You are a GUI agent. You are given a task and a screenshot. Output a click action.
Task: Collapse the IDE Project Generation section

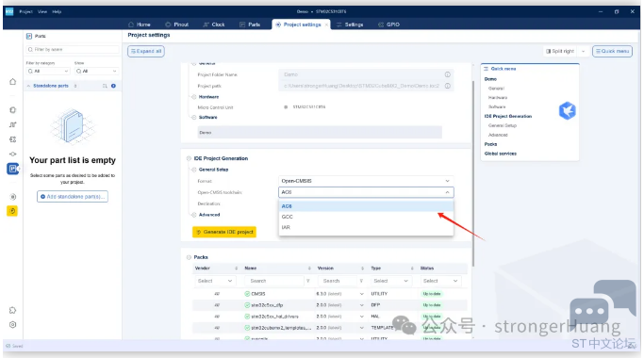click(189, 158)
